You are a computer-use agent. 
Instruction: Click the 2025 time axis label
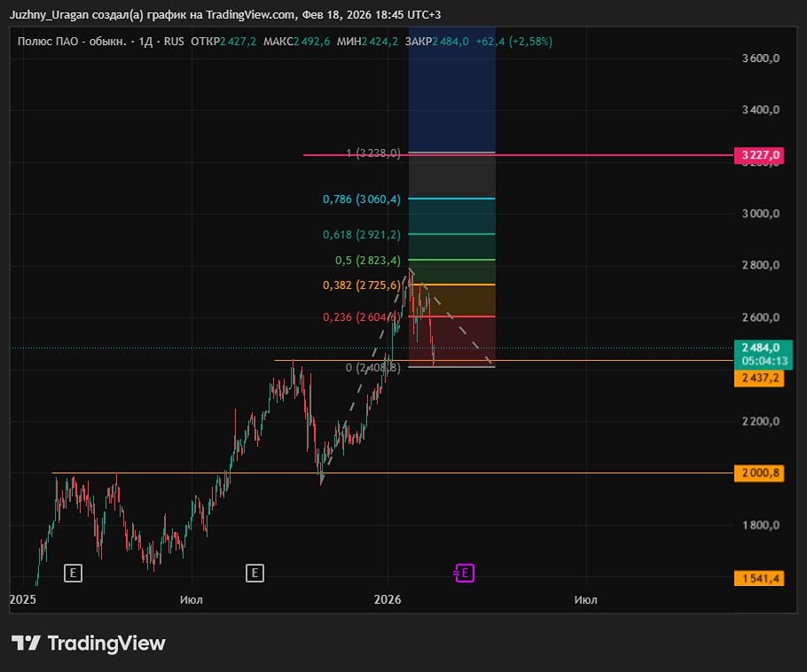pos(23,599)
